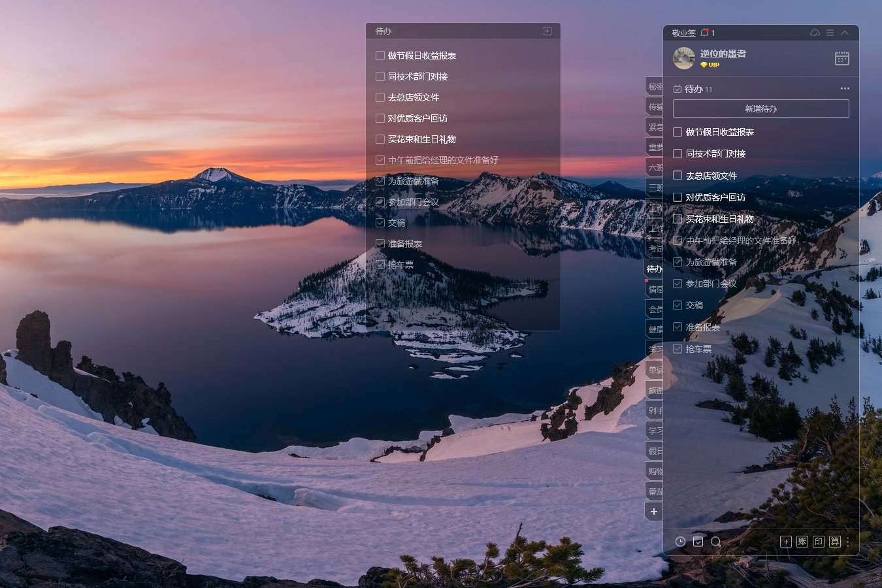Check 做节假日收益报表 in the right panel
Screen dimensions: 882x588
click(678, 132)
